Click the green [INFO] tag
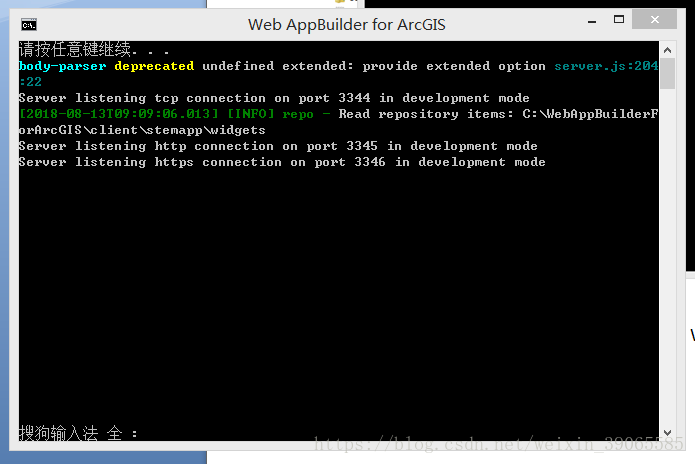Image resolution: width=695 pixels, height=464 pixels. pyautogui.click(x=251, y=114)
